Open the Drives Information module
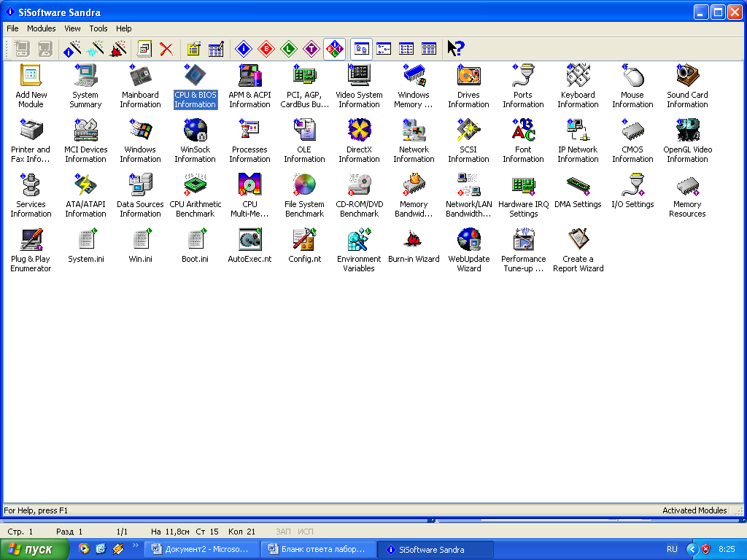Image resolution: width=747 pixels, height=560 pixels. (469, 86)
